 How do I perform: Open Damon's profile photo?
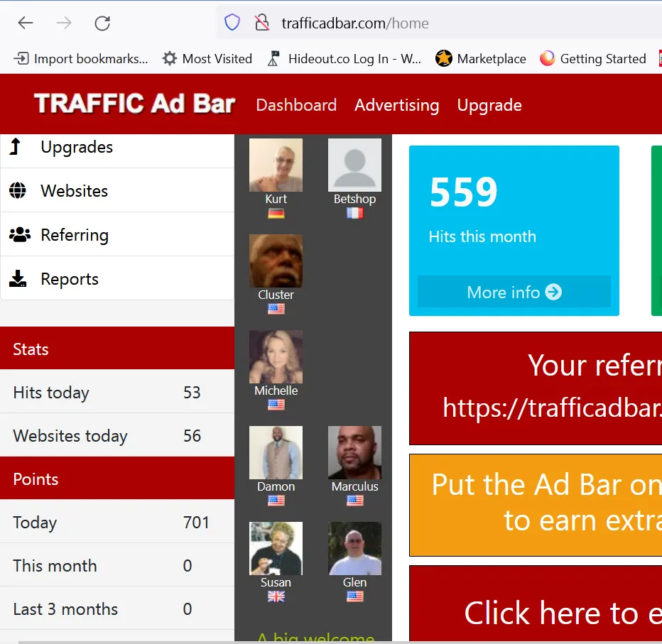(276, 452)
